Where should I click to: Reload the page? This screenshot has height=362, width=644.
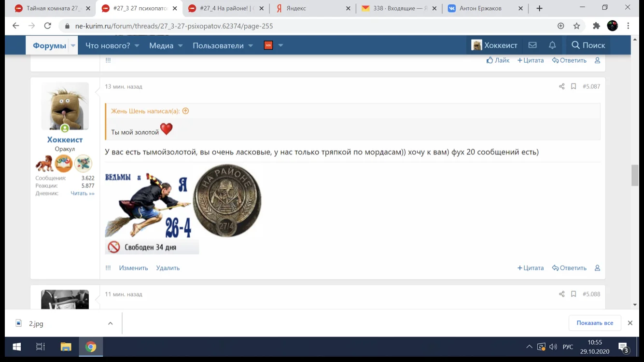(47, 26)
